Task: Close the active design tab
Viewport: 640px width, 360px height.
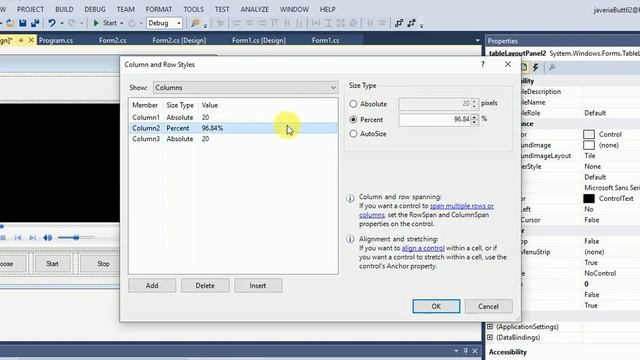Action: pyautogui.click(x=31, y=40)
